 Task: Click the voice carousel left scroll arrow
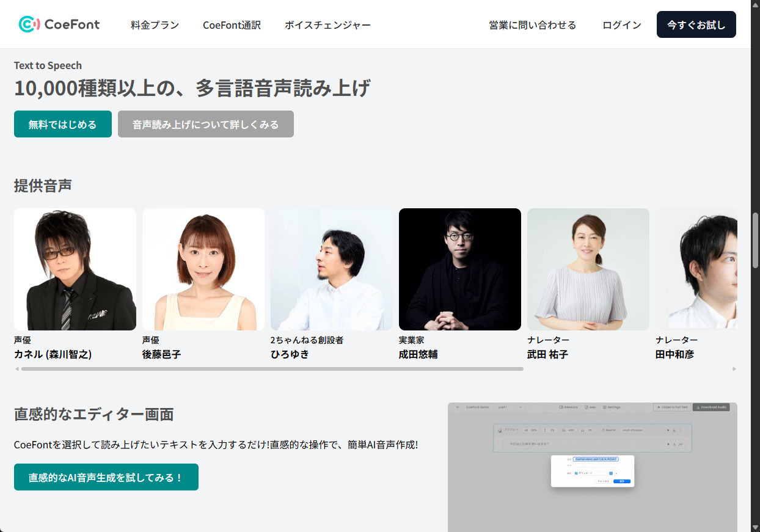[17, 369]
